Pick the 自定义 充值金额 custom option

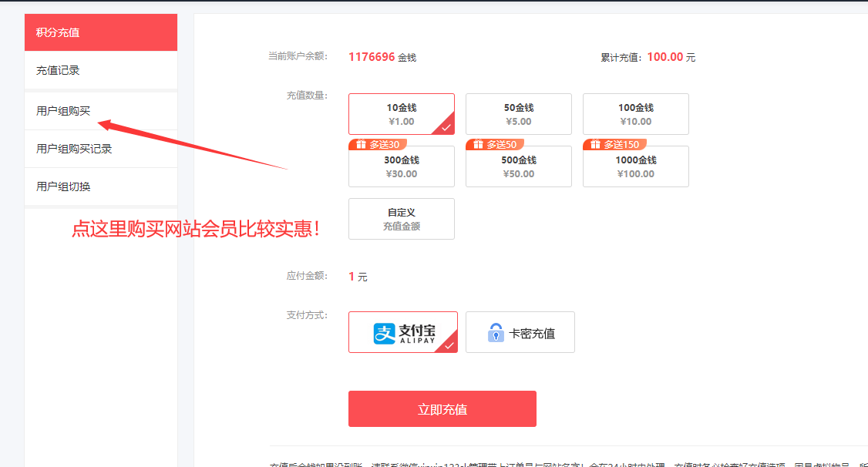click(x=402, y=219)
